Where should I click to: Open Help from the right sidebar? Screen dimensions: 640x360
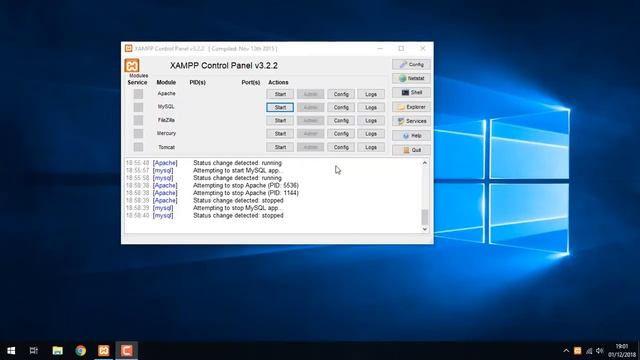[411, 136]
